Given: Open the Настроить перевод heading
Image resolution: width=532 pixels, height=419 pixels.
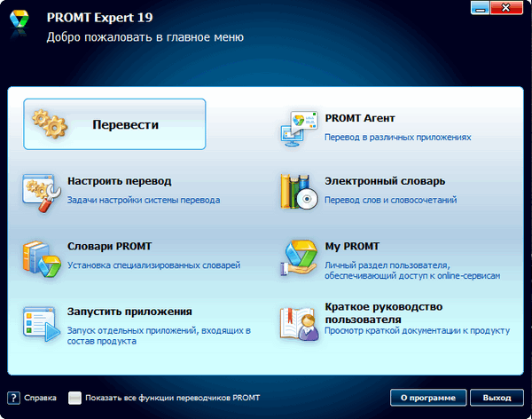Looking at the screenshot, I should click(119, 181).
